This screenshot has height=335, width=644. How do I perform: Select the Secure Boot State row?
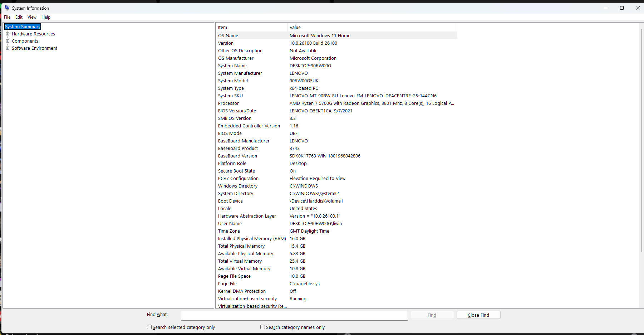(337, 171)
